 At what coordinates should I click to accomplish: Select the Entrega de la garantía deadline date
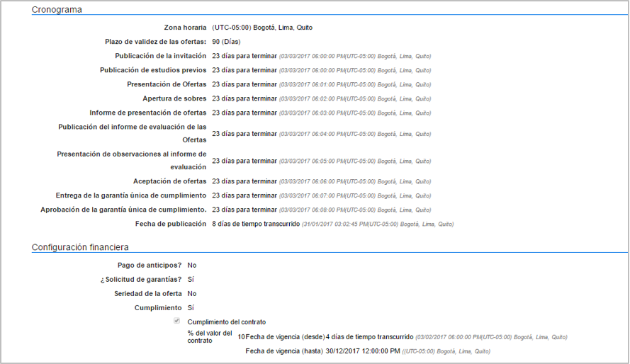354,196
